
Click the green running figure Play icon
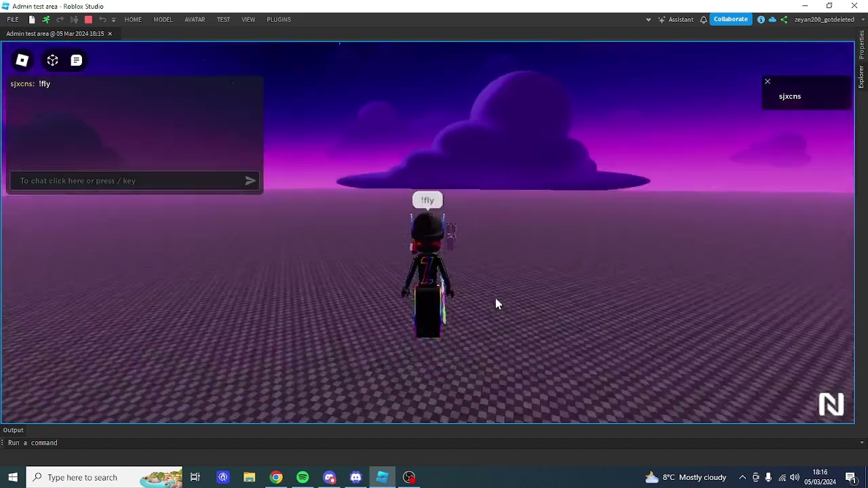(x=46, y=20)
